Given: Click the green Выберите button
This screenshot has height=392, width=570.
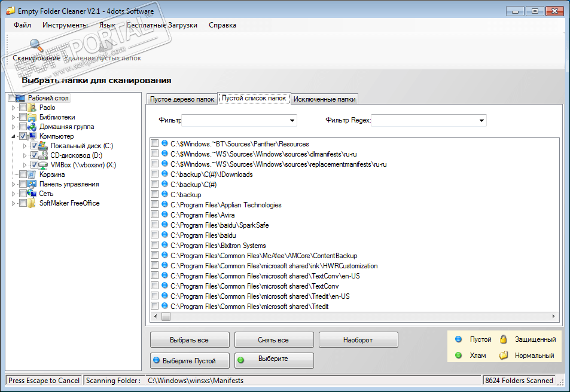Looking at the screenshot, I should coord(274,360).
